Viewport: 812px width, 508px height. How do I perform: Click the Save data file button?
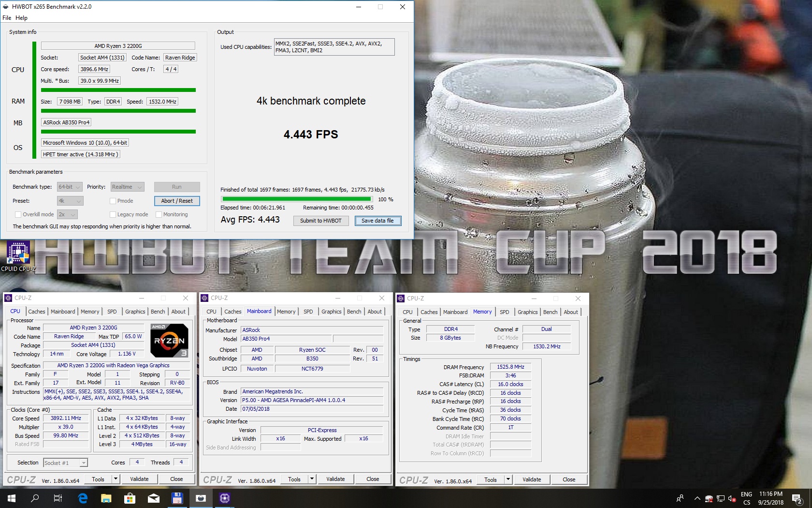click(x=377, y=221)
